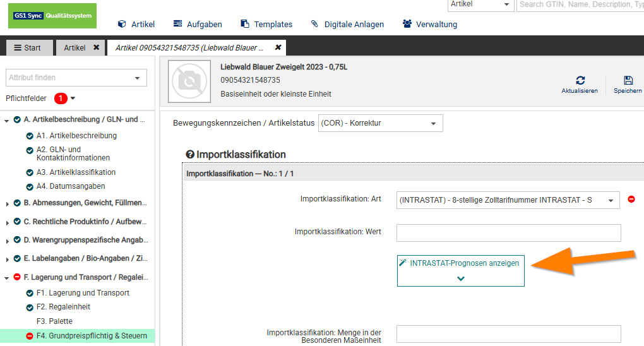Expand E. Labelangaben / Bio-Angaben section
Viewport: 644px width, 346px height.
click(x=7, y=259)
